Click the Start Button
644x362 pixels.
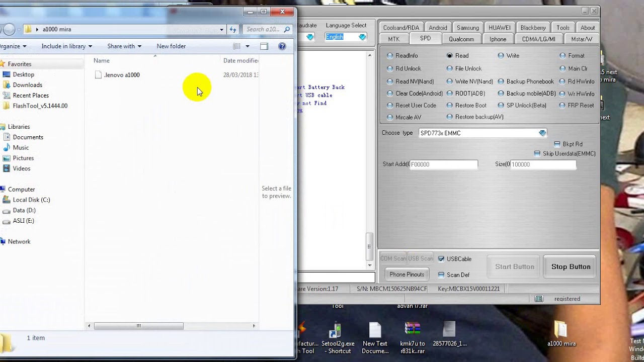(514, 267)
